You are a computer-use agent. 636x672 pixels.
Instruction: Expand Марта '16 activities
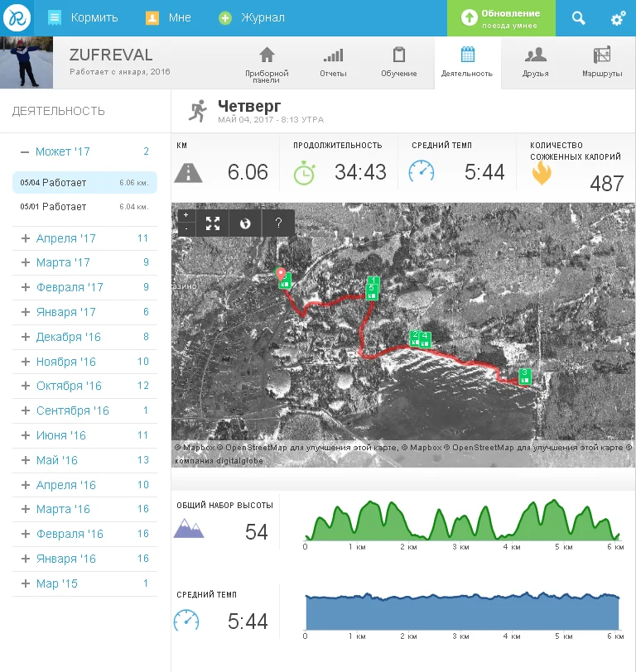click(26, 509)
